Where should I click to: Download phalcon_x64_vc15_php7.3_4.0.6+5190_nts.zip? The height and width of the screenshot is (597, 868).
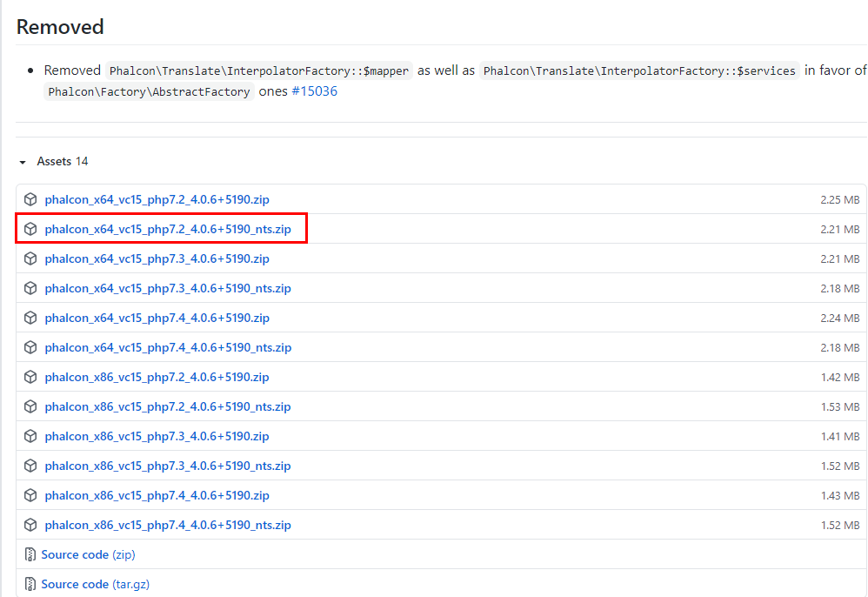tap(168, 288)
